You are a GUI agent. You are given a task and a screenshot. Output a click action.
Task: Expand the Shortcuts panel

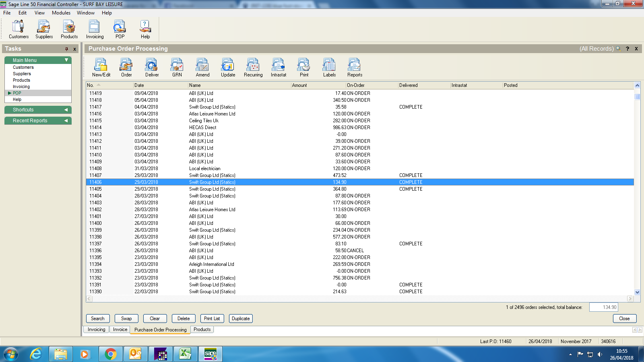click(66, 110)
